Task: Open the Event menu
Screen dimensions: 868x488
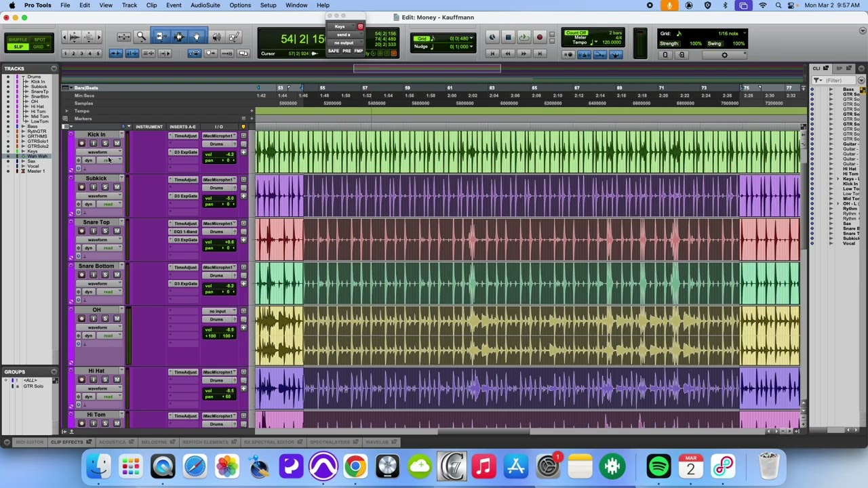Action: pos(174,5)
